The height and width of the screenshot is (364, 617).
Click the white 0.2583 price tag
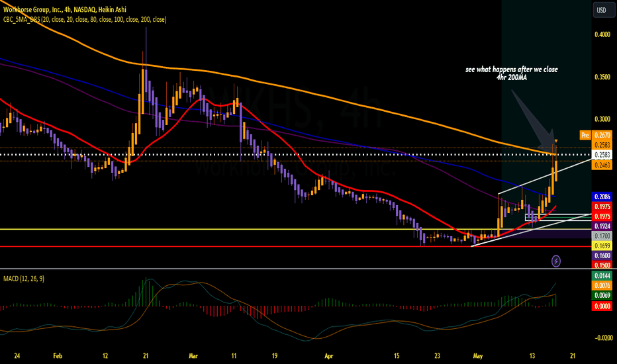[602, 155]
